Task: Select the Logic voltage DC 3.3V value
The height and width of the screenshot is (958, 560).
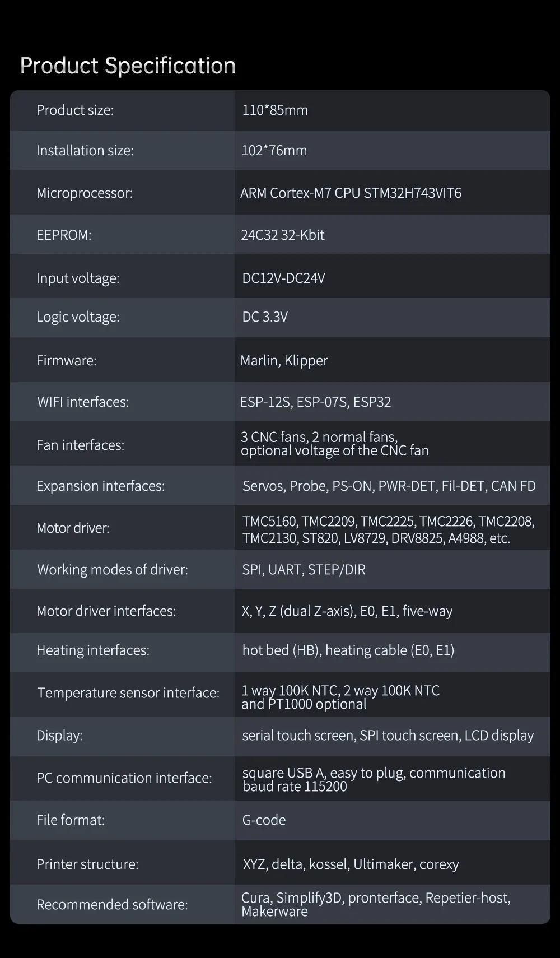Action: [265, 317]
